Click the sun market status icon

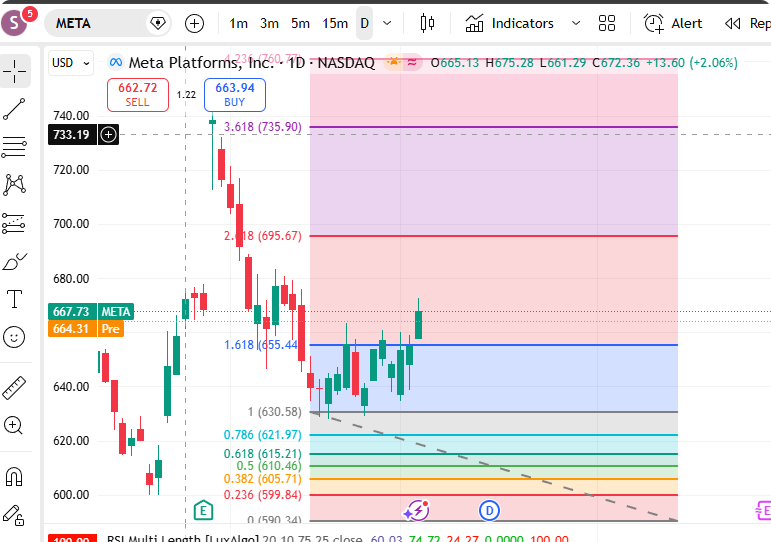point(394,62)
